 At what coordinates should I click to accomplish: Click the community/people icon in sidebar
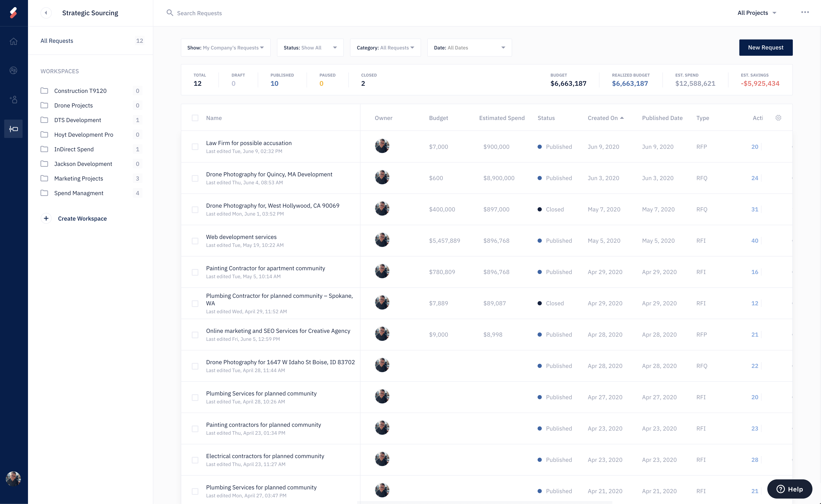13,70
